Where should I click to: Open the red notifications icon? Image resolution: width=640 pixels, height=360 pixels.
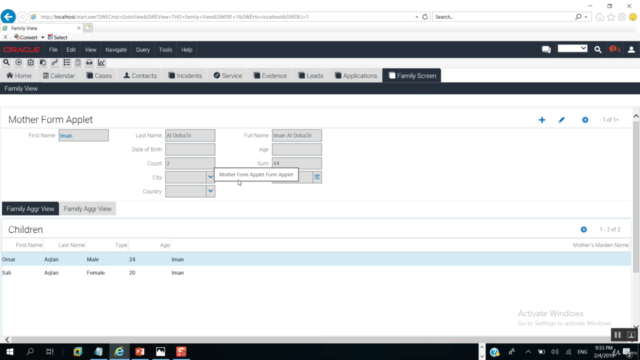pos(615,49)
